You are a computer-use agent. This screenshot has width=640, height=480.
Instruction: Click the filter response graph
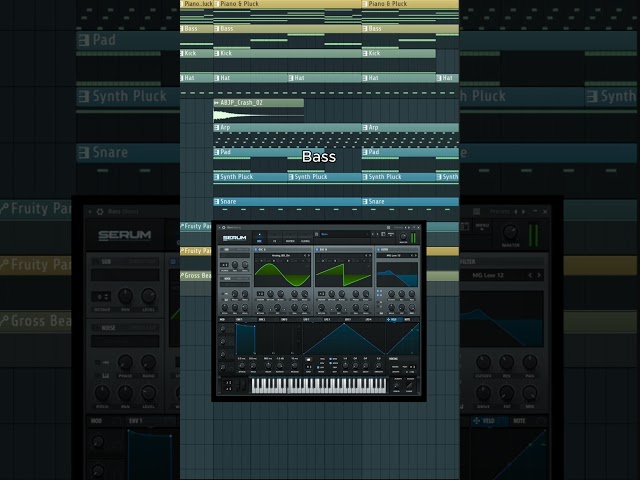pyautogui.click(x=397, y=275)
